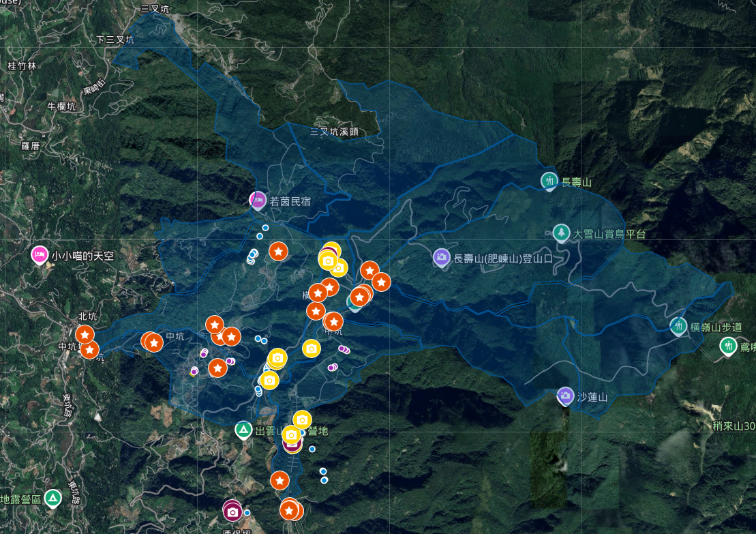Select the 小小喵的天空 pink lodging pin

[x=40, y=255]
